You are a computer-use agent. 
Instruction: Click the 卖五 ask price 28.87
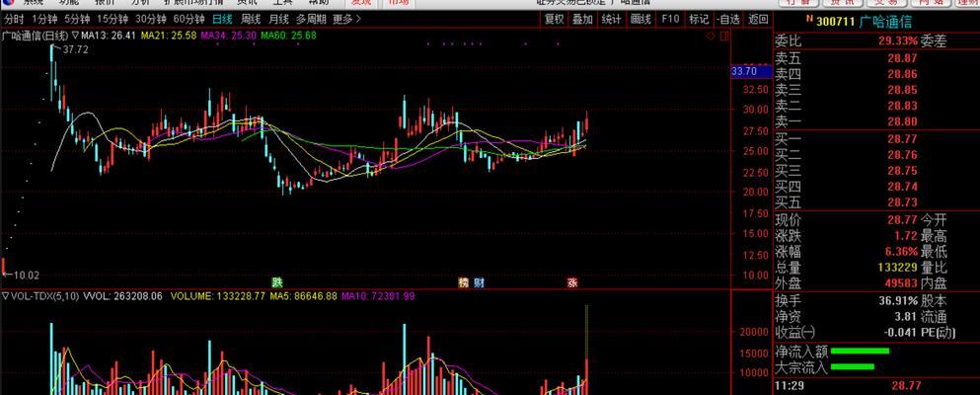click(902, 58)
